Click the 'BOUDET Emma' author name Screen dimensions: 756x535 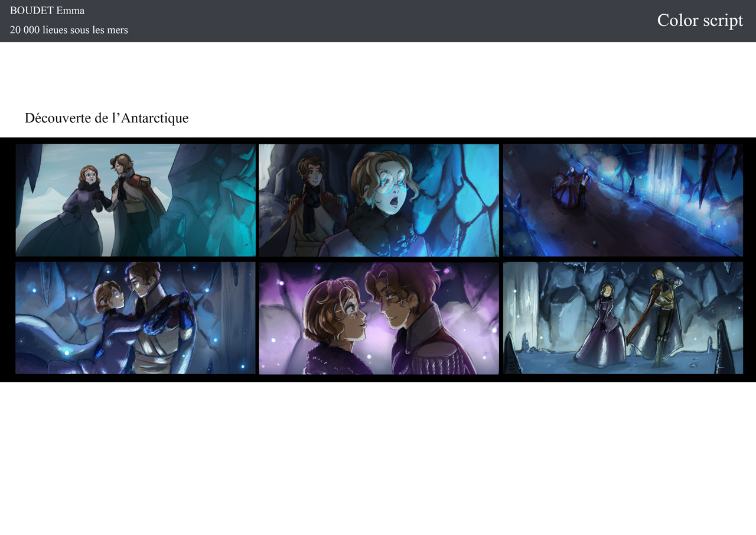click(47, 11)
